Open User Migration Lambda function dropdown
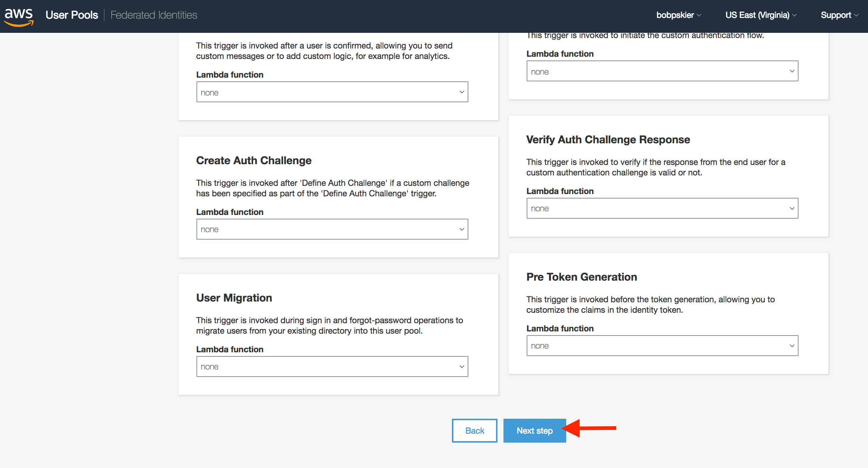This screenshot has width=868, height=468. (x=332, y=366)
